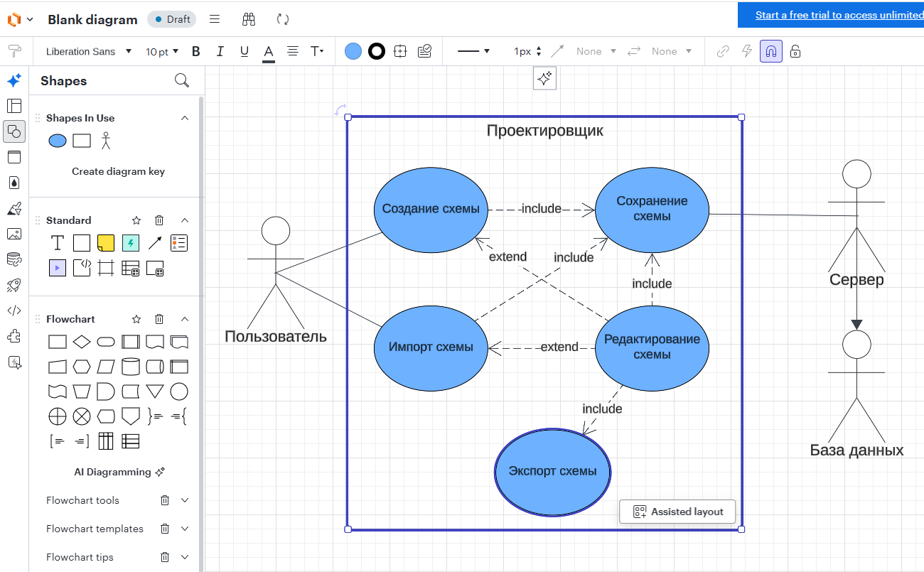Pin the Flowchart section with star
924x572 pixels.
point(136,319)
